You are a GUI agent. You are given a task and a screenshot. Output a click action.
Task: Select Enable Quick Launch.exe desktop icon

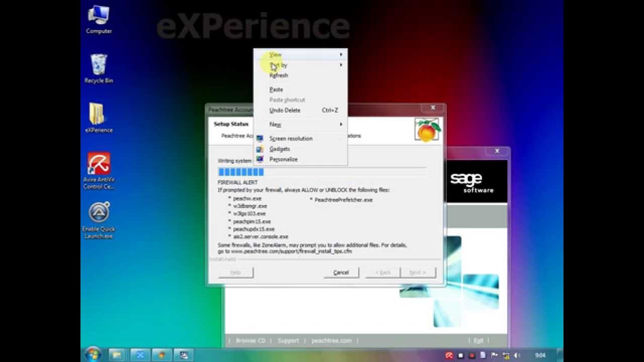point(99,221)
